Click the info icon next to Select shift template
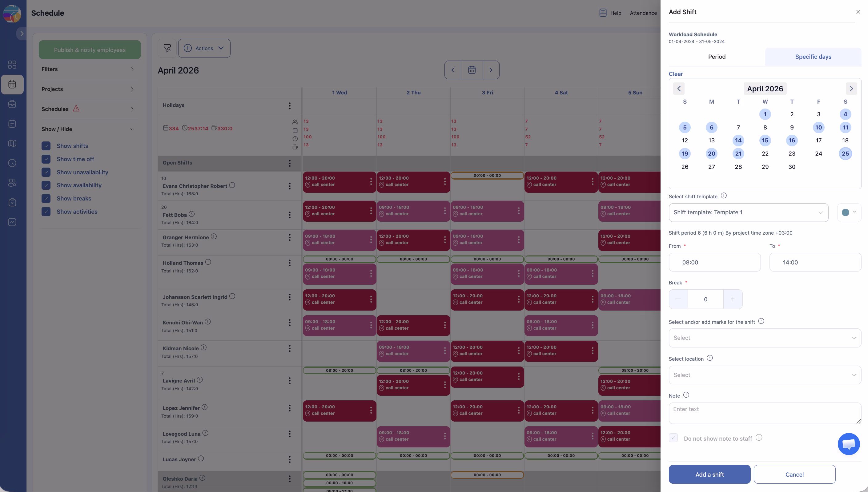Viewport: 868px width, 492px height. 723,196
